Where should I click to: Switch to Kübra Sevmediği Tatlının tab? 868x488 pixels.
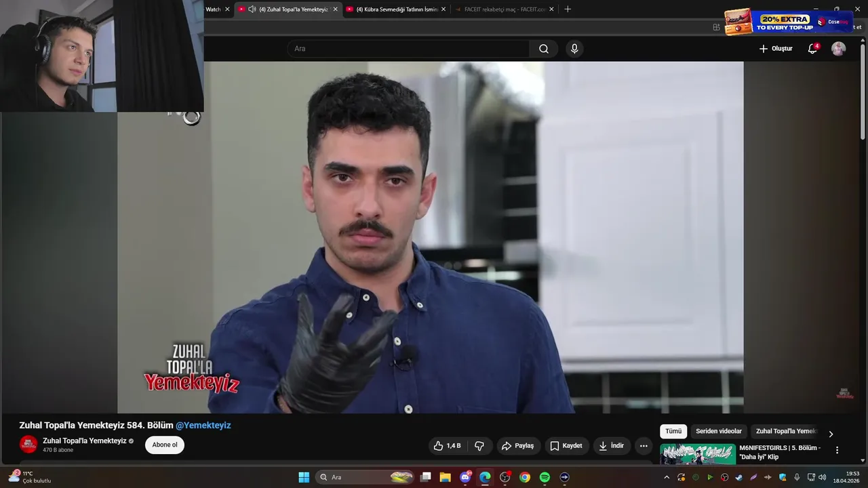(397, 9)
